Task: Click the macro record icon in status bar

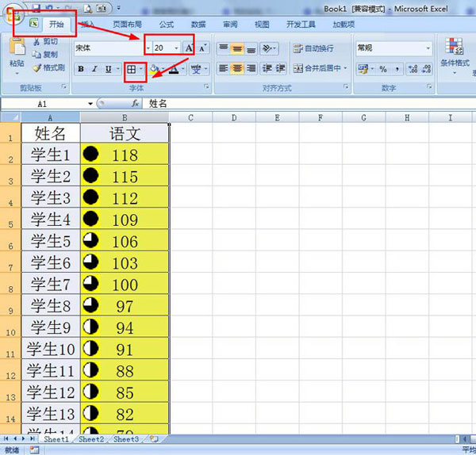Action: (34, 450)
